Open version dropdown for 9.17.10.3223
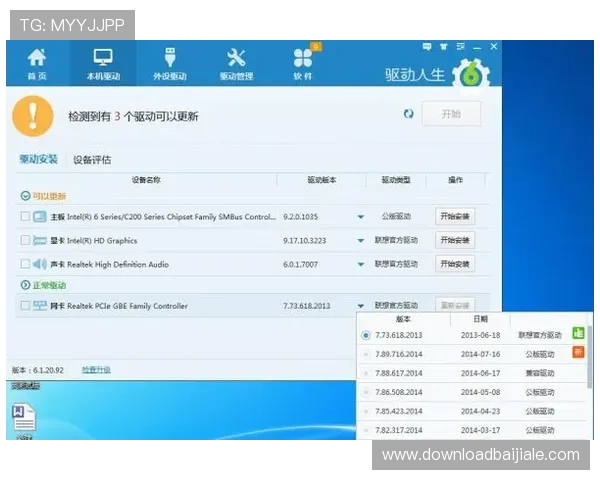The height and width of the screenshot is (480, 600). pos(360,241)
